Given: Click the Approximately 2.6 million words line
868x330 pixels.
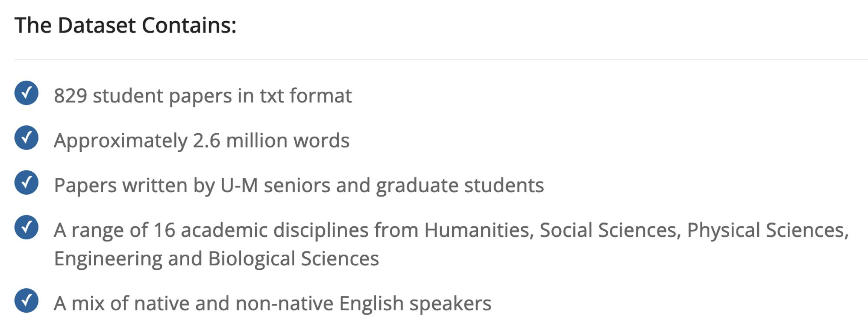Looking at the screenshot, I should 202,140.
